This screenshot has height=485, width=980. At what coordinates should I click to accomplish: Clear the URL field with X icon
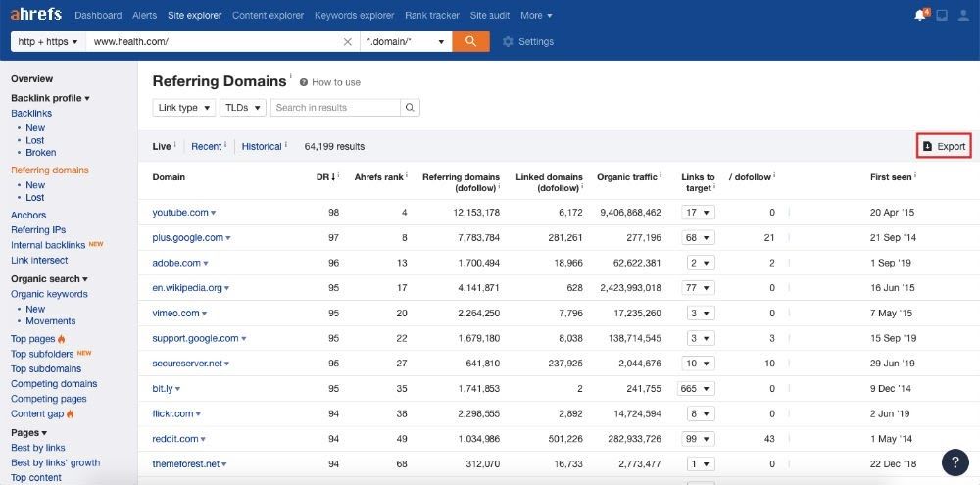coord(347,42)
